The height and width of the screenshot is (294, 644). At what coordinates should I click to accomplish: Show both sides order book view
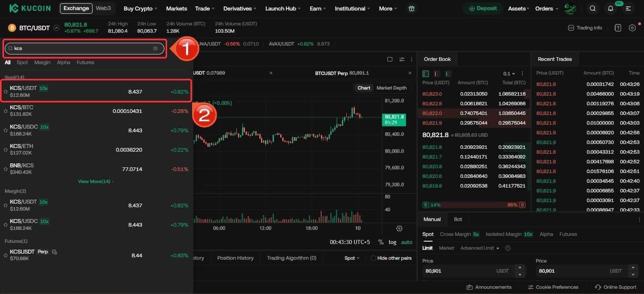pos(426,74)
